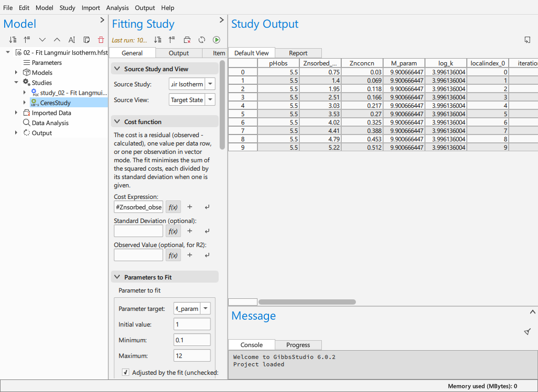The image size is (538, 392).
Task: Click the clear results icon with red x
Action: (x=187, y=40)
